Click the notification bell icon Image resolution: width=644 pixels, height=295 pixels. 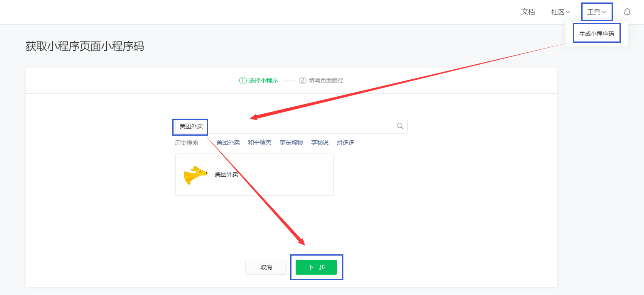[627, 12]
